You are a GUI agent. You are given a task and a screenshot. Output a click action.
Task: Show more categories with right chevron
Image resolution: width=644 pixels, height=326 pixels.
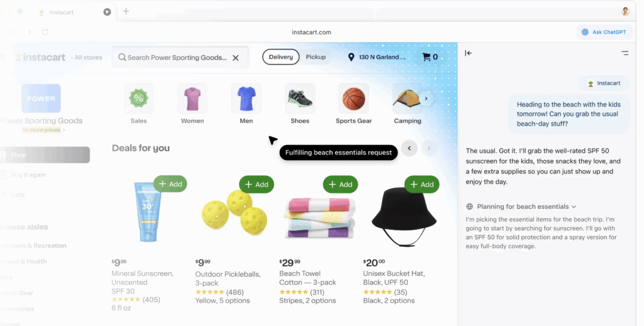426,98
